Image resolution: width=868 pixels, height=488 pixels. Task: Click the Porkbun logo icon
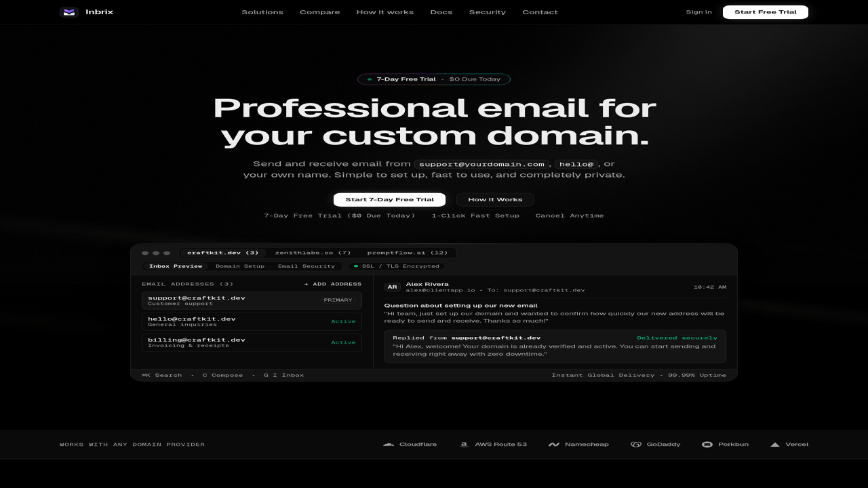[x=707, y=445]
